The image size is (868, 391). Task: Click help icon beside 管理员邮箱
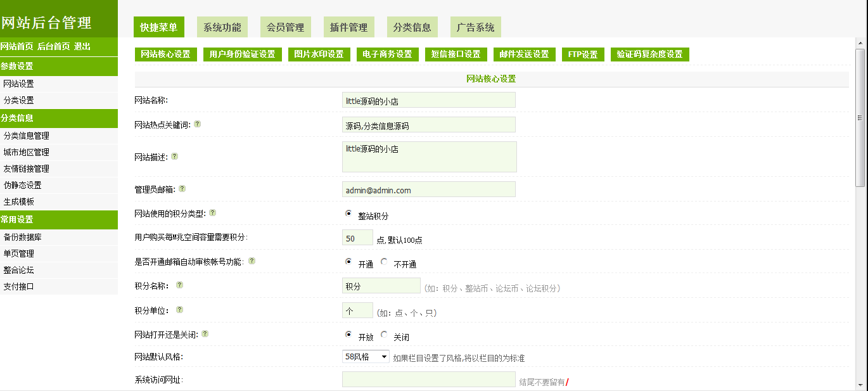[x=182, y=188]
